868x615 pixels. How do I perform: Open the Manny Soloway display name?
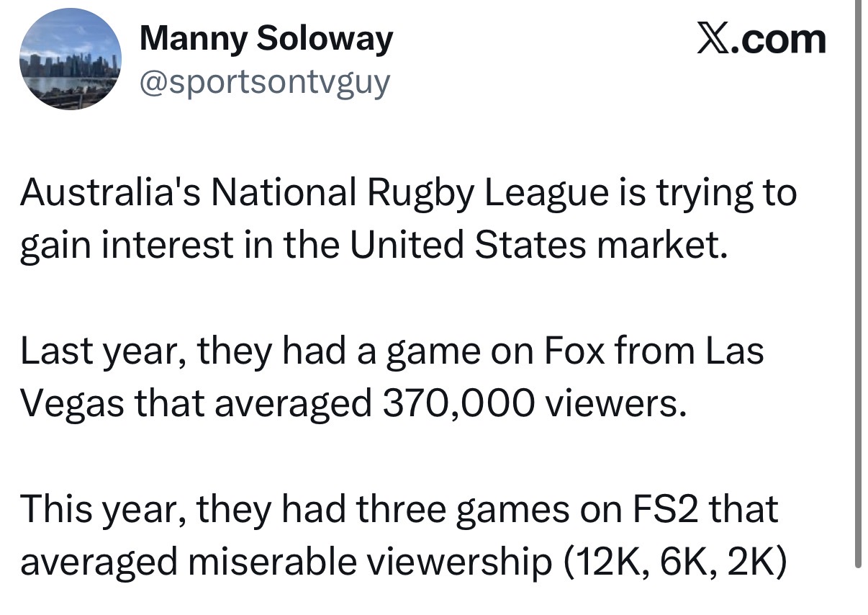266,37
